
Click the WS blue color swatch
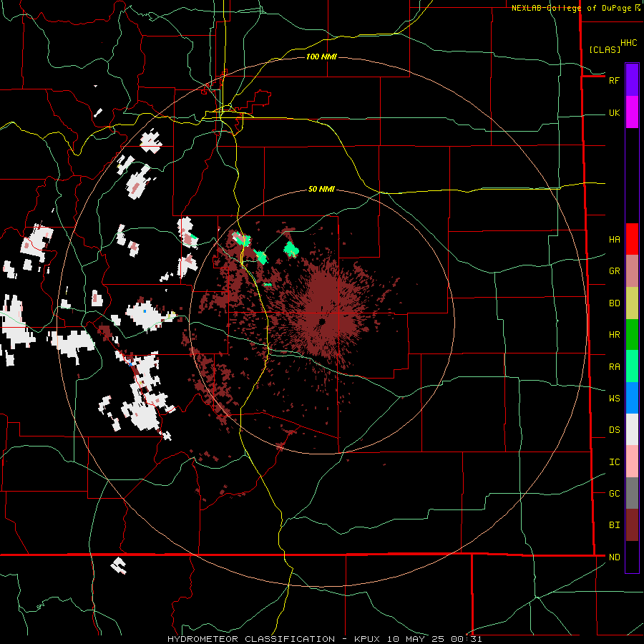tap(632, 398)
